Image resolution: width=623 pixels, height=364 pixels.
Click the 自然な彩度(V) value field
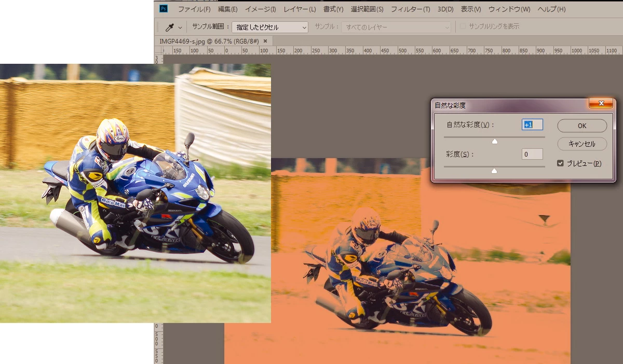[532, 124]
